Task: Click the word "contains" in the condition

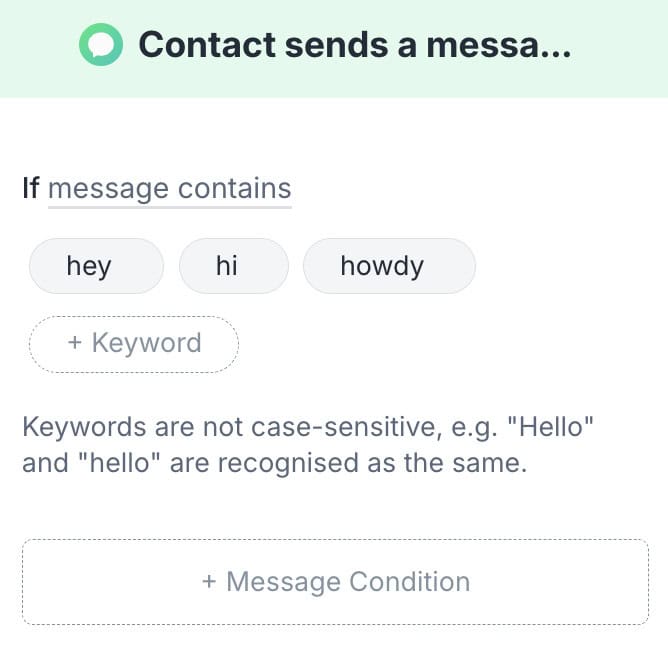Action: [234, 188]
